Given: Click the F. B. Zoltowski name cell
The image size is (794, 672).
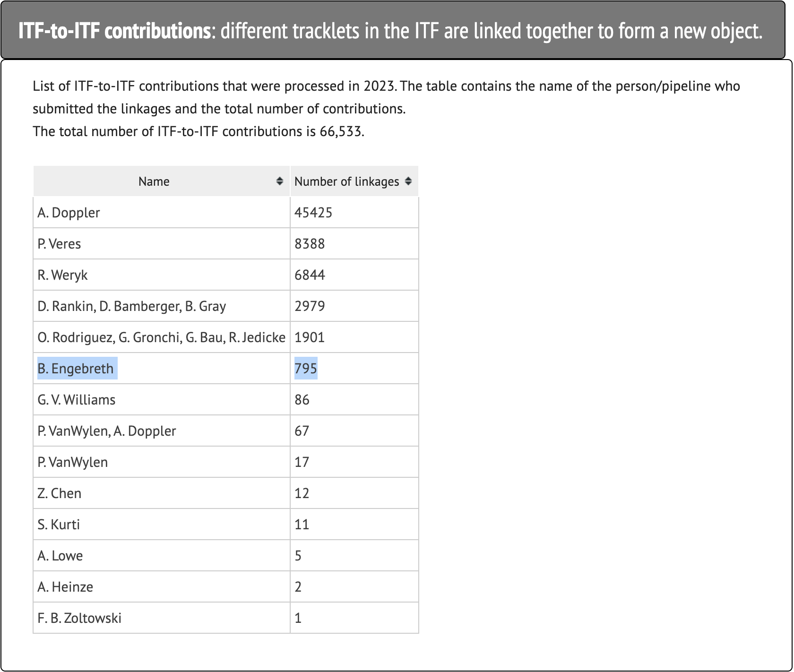Looking at the screenshot, I should coord(80,618).
